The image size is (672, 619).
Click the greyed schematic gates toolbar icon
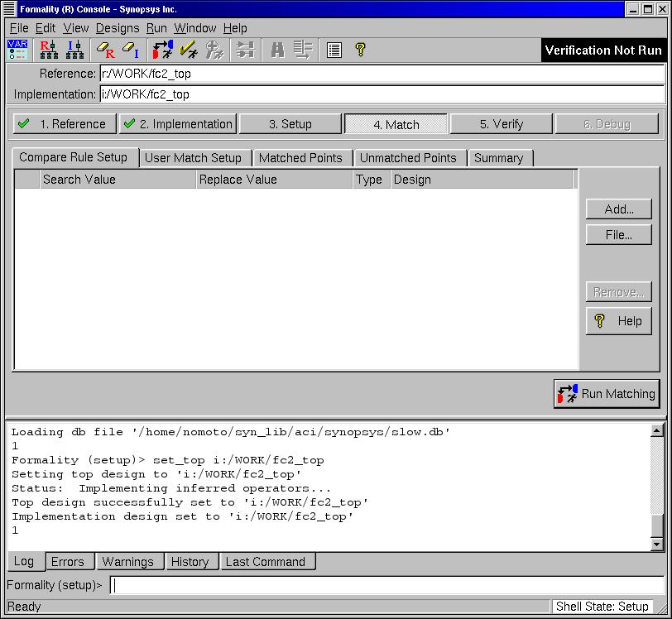tap(246, 50)
